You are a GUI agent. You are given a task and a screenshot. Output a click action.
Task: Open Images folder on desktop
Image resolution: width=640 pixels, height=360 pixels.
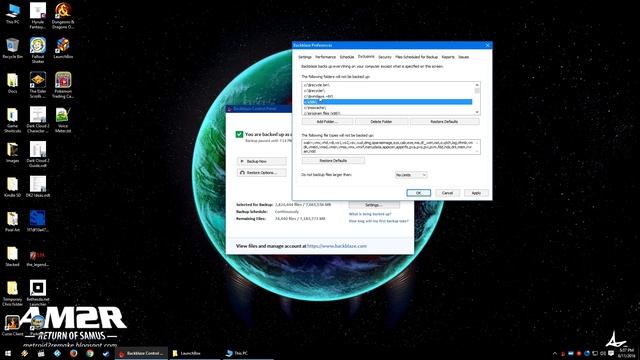[13, 153]
